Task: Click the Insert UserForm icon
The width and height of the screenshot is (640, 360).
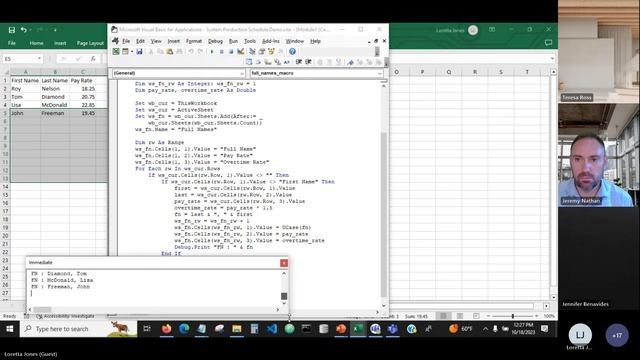Action: pyautogui.click(x=125, y=51)
